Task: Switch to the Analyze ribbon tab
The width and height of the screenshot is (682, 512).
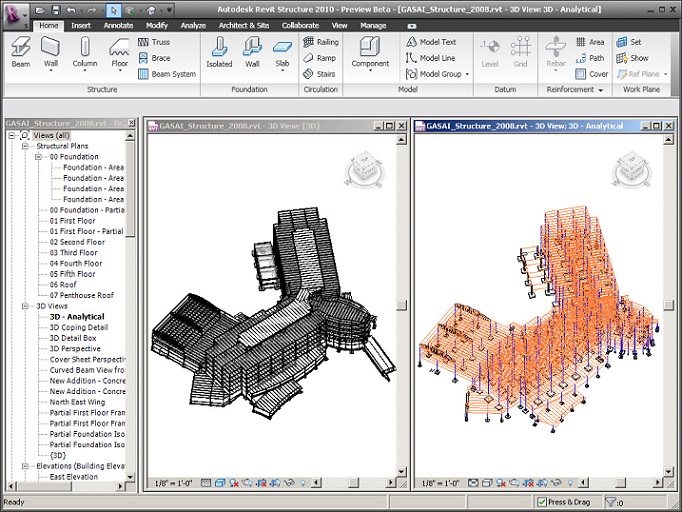Action: tap(193, 25)
